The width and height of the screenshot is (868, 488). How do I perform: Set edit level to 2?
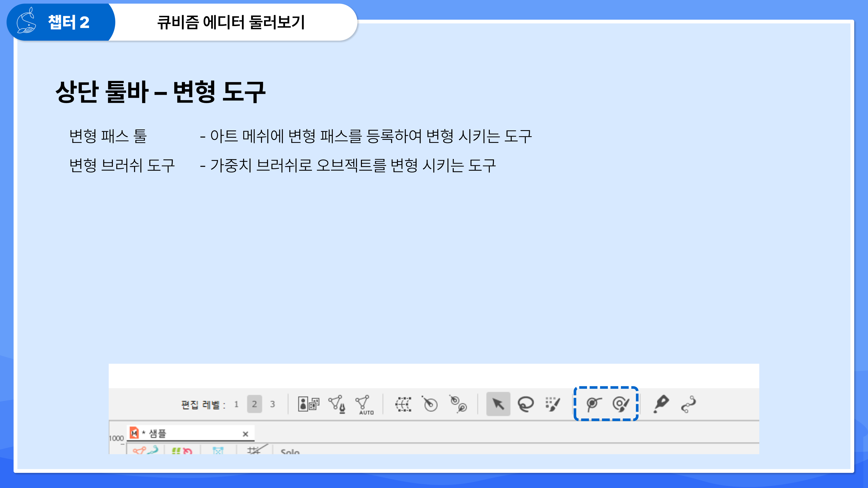(x=254, y=404)
